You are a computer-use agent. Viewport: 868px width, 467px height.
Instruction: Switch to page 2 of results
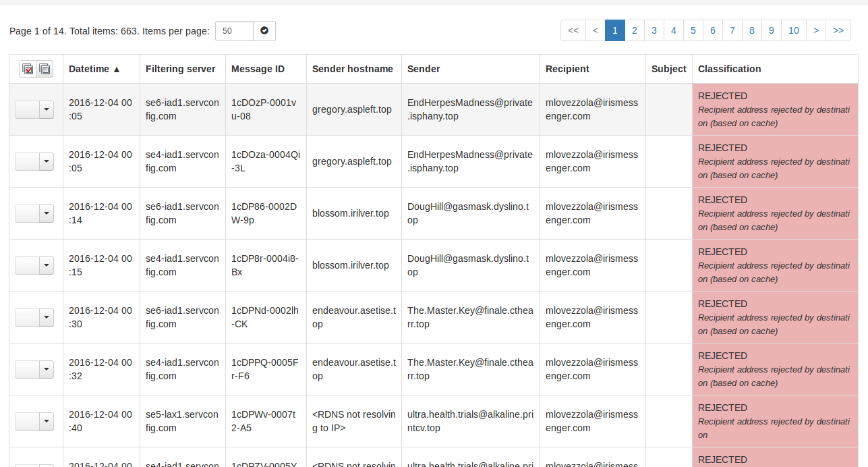tap(635, 30)
